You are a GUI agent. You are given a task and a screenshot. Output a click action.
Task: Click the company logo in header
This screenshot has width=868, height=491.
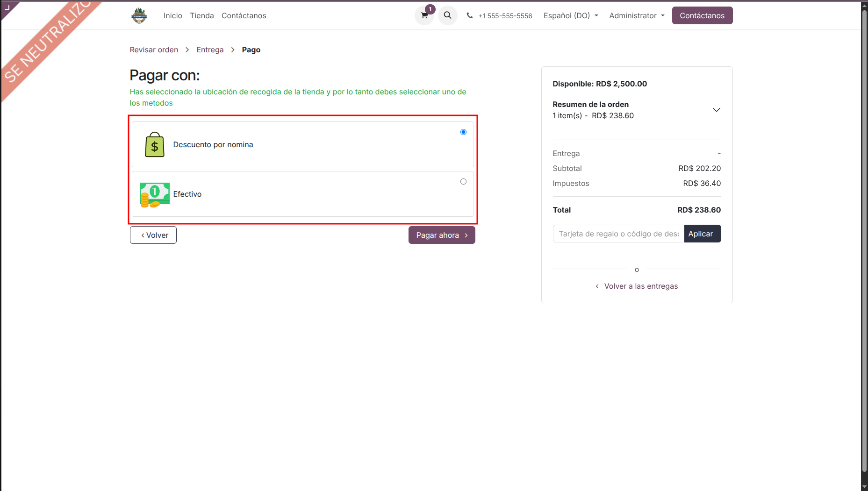tap(139, 15)
